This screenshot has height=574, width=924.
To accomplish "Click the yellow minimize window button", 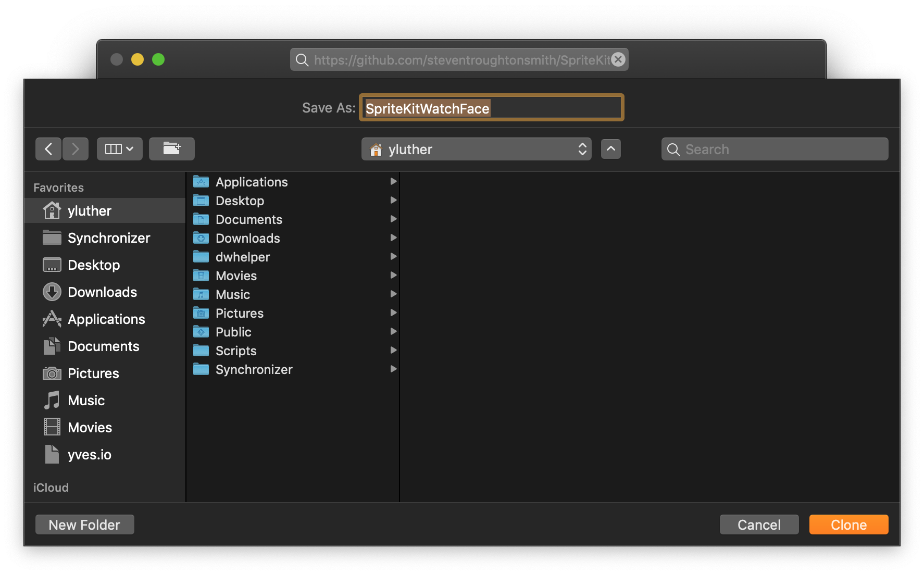I will [x=138, y=59].
